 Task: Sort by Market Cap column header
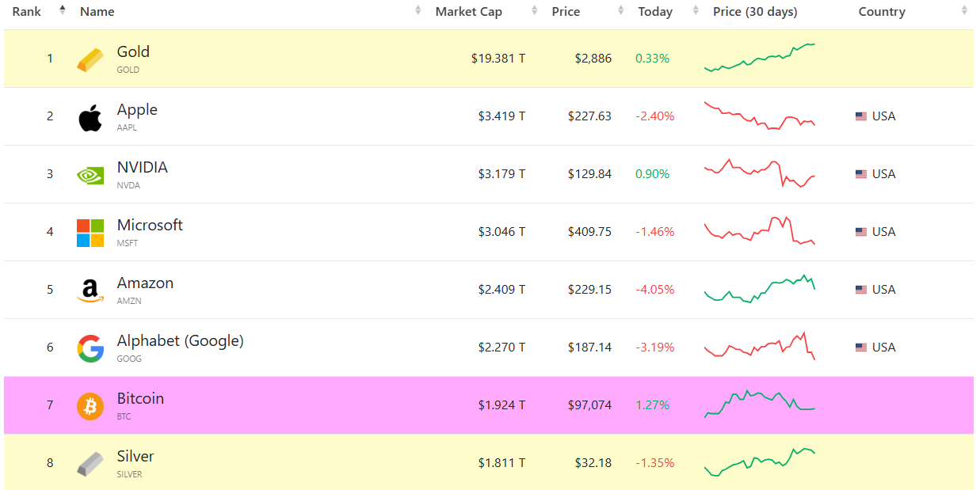tap(468, 12)
